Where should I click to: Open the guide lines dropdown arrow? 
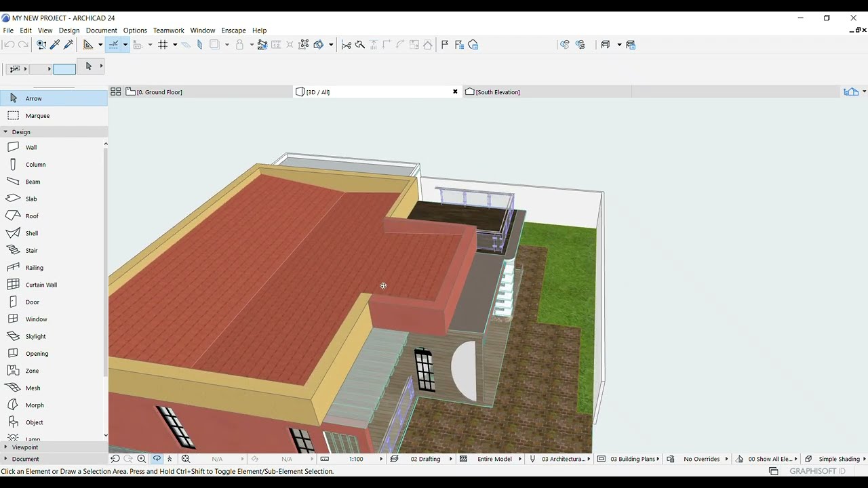[125, 45]
